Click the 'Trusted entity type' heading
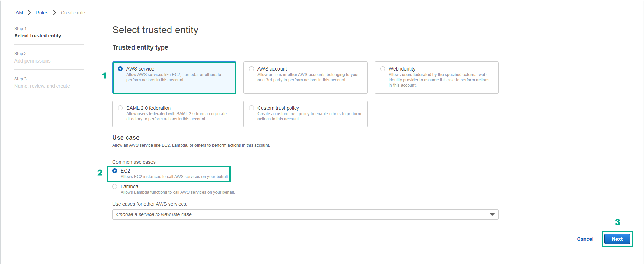This screenshot has height=264, width=644. (140, 47)
